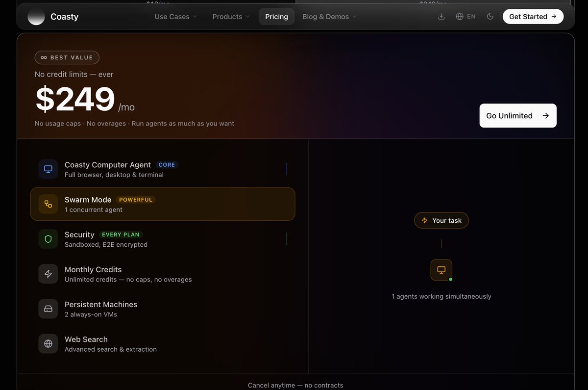
Task: Click "Full browser, desktop & terminal" text
Action: (114, 175)
